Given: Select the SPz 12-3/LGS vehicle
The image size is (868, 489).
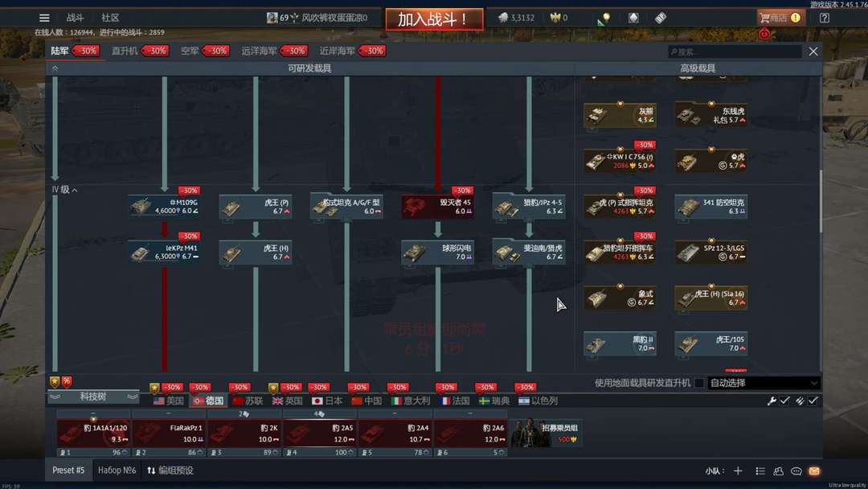Looking at the screenshot, I should click(711, 253).
